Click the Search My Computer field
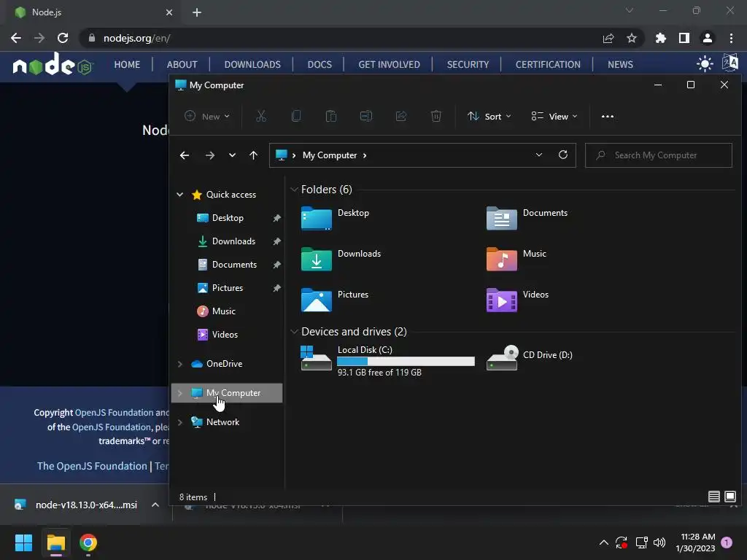 coord(659,155)
